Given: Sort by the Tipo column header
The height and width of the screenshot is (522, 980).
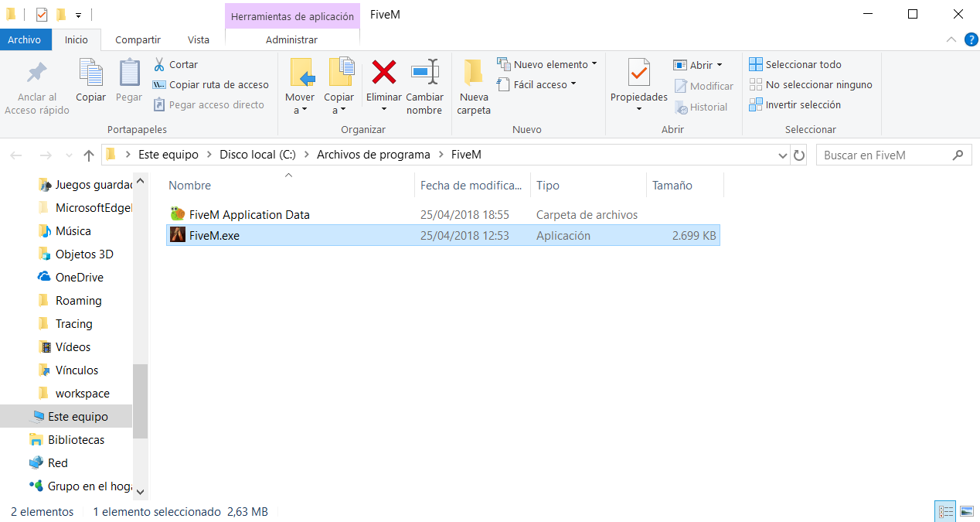Looking at the screenshot, I should (x=588, y=185).
